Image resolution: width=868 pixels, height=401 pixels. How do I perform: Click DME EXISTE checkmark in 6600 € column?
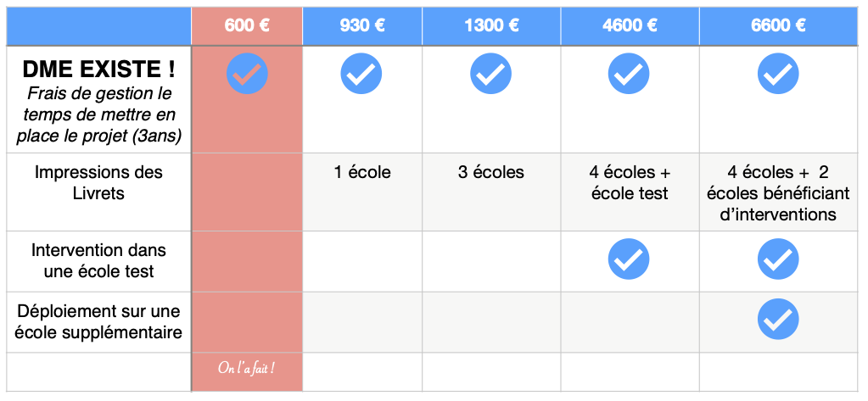pyautogui.click(x=778, y=74)
